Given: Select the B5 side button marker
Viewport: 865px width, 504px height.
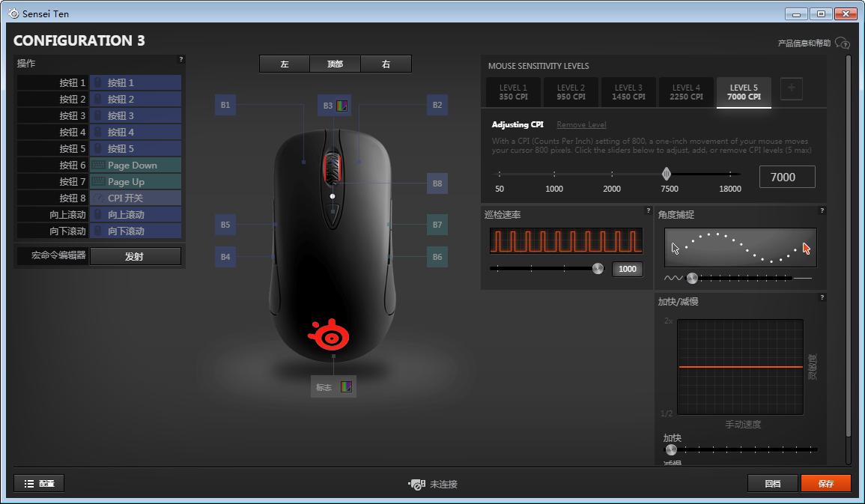Looking at the screenshot, I should tap(225, 225).
